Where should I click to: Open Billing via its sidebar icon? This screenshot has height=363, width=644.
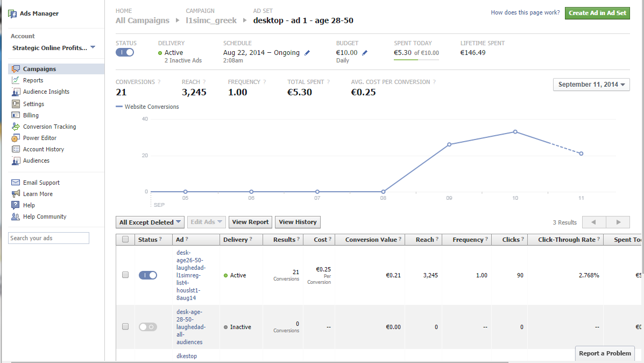tap(16, 115)
